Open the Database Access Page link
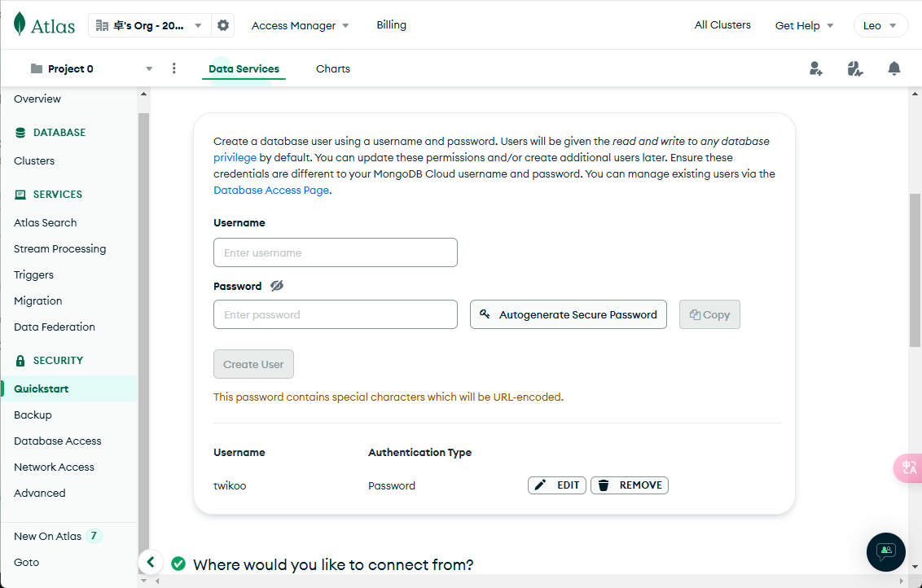The width and height of the screenshot is (922, 588). click(x=272, y=190)
